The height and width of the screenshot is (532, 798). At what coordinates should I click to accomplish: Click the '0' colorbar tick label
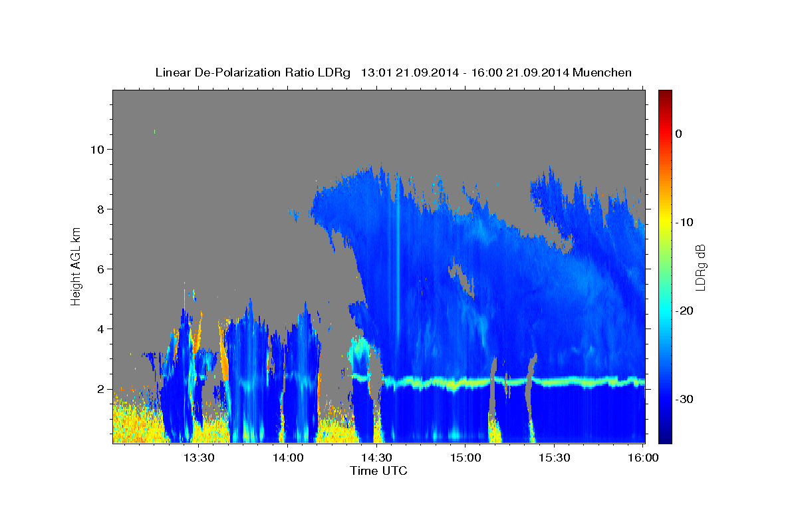coord(678,134)
